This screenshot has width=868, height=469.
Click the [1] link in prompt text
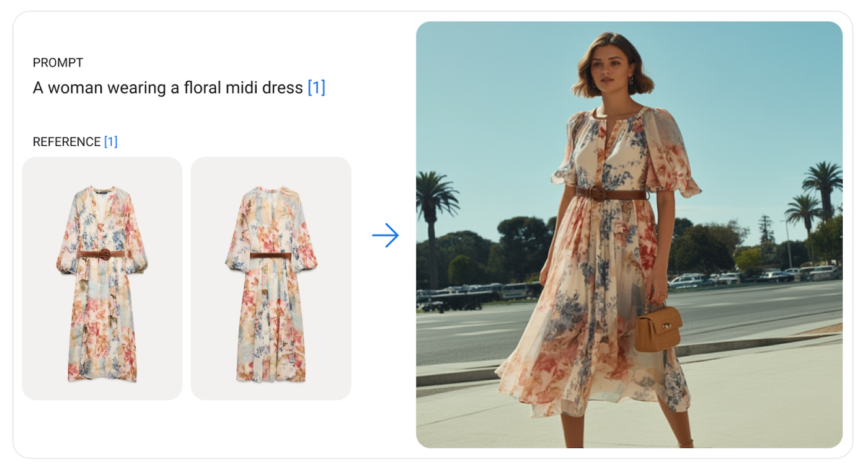316,87
